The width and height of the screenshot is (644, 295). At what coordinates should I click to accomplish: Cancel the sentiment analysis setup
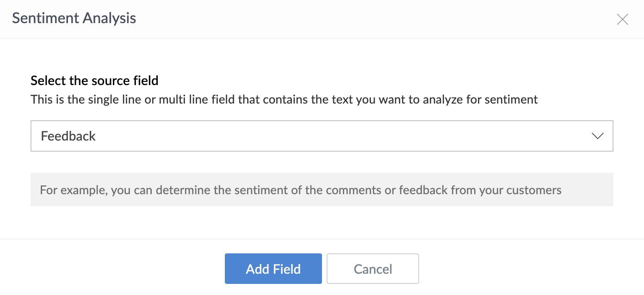coord(372,269)
